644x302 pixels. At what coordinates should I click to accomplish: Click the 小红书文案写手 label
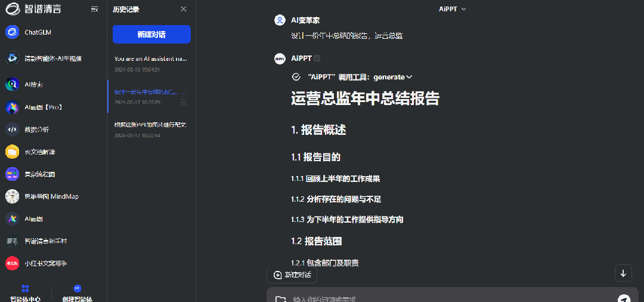(46, 263)
